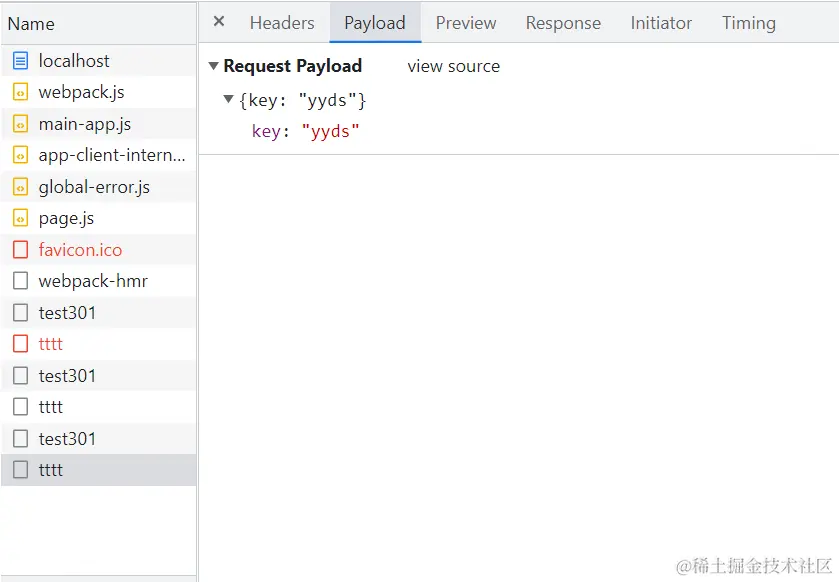
Task: Open the Timing tab
Action: tap(749, 23)
